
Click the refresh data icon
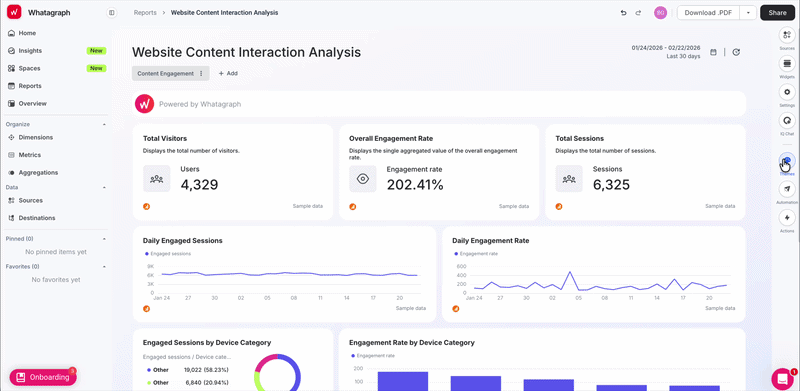[736, 52]
